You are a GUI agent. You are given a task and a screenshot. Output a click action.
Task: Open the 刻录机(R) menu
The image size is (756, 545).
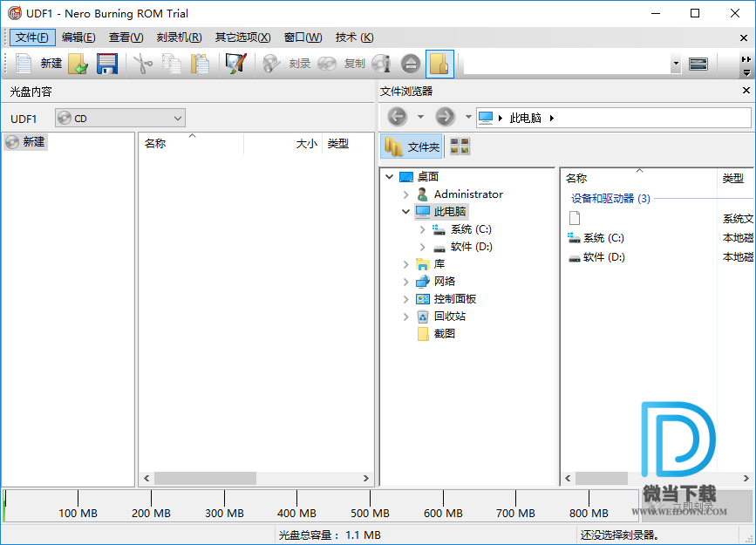tap(180, 37)
